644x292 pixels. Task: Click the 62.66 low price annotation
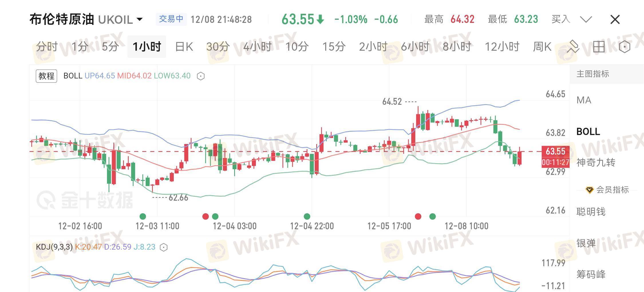[178, 198]
